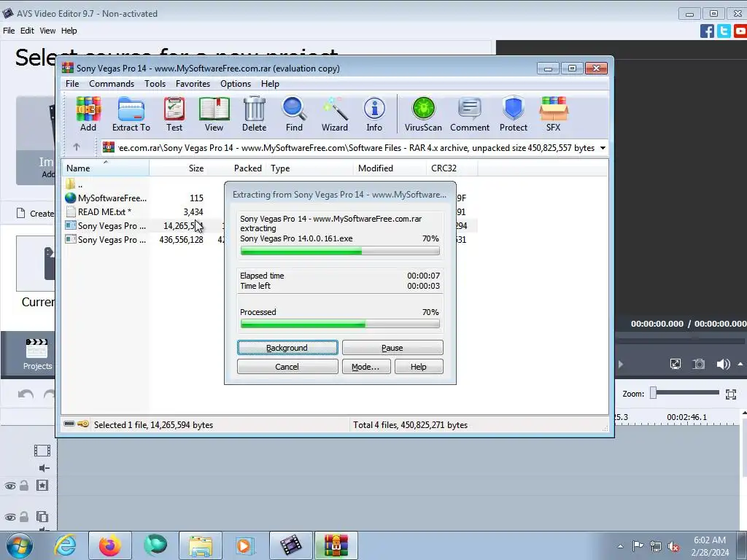Open the Extract To tool

[x=131, y=114]
